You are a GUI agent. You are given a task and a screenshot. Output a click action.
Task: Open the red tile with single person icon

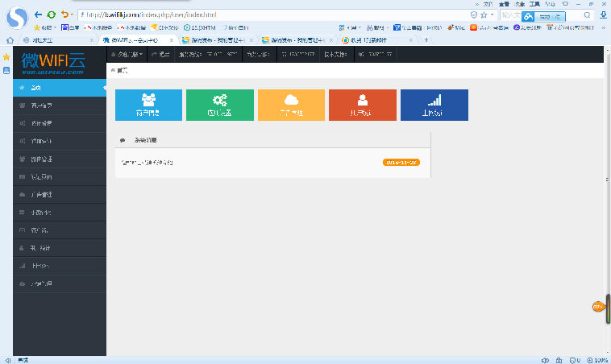tap(363, 105)
